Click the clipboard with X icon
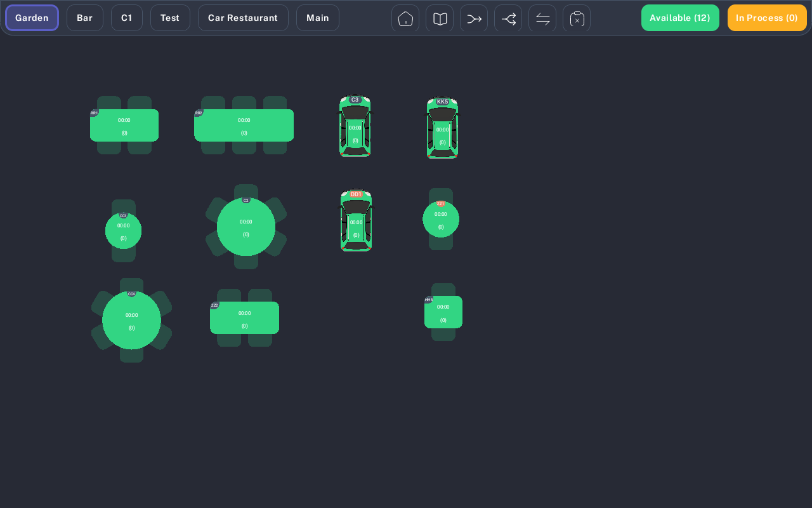812x508 pixels. point(577,18)
